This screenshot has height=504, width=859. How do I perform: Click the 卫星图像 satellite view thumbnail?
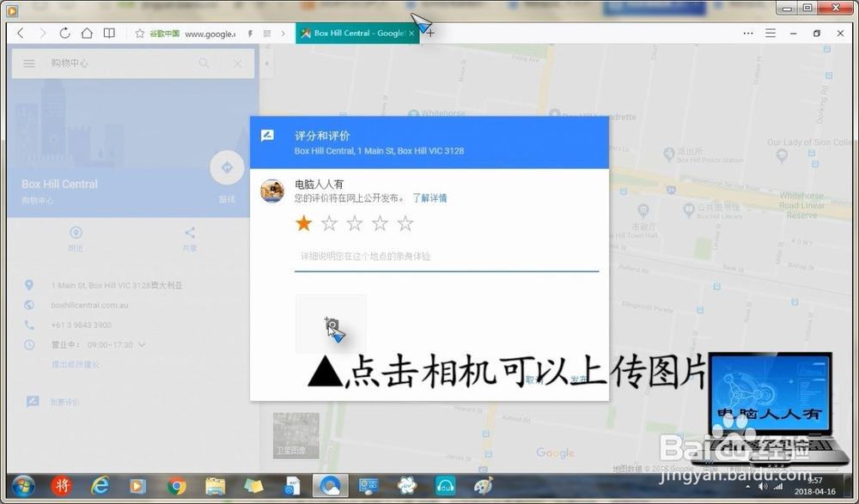[295, 435]
